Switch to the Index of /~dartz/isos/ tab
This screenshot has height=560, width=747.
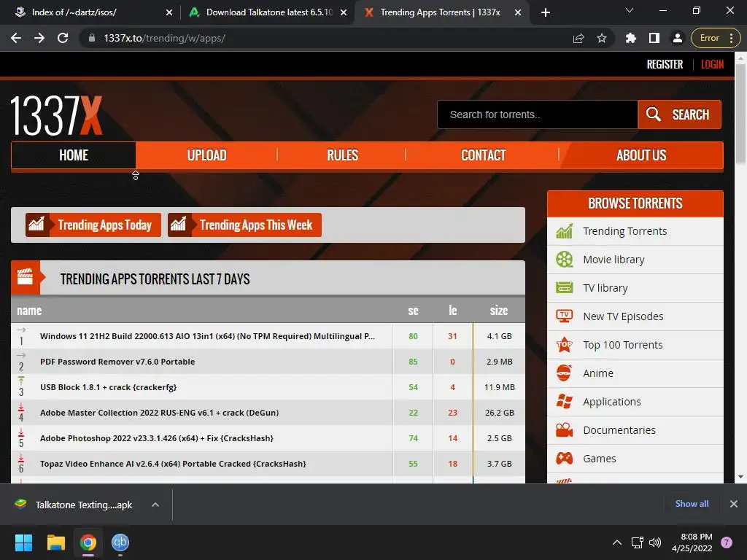pos(90,12)
